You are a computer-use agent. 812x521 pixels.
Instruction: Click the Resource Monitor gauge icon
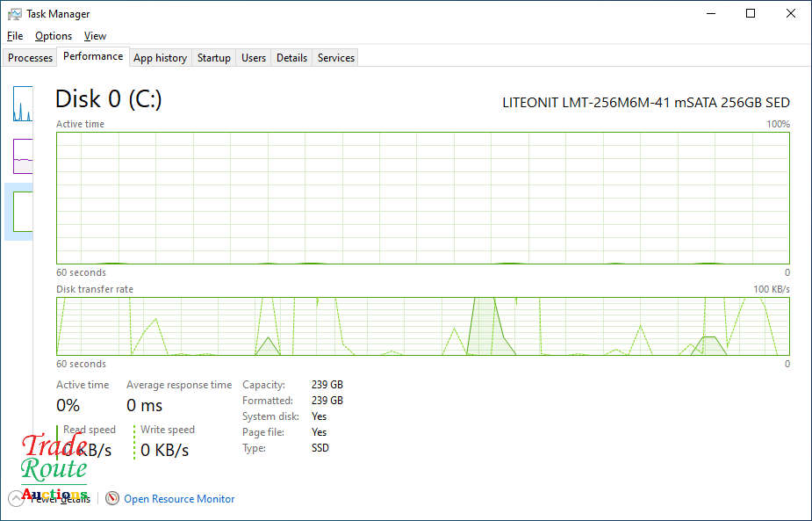(112, 499)
